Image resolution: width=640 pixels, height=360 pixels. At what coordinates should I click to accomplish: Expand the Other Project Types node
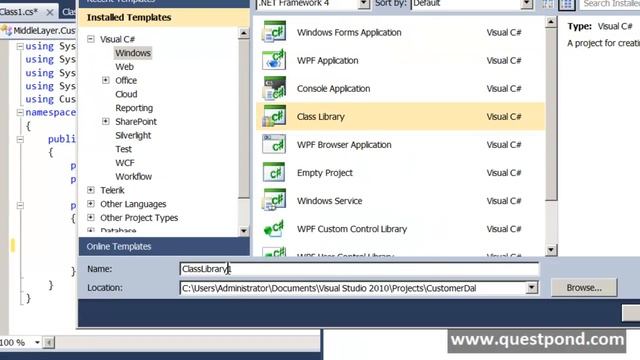pos(91,218)
